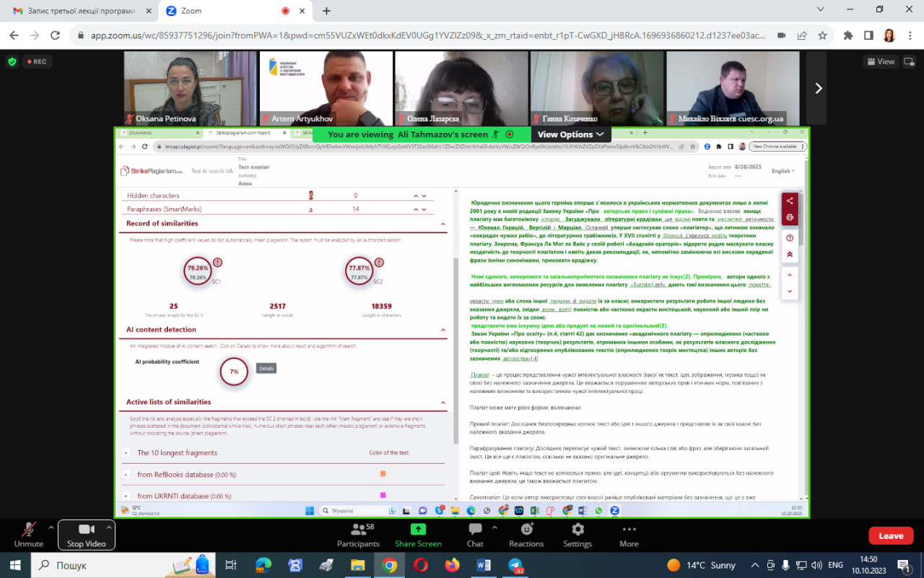Select Oksana Petinova's video thumbnail
The height and width of the screenshot is (578, 924).
point(190,88)
